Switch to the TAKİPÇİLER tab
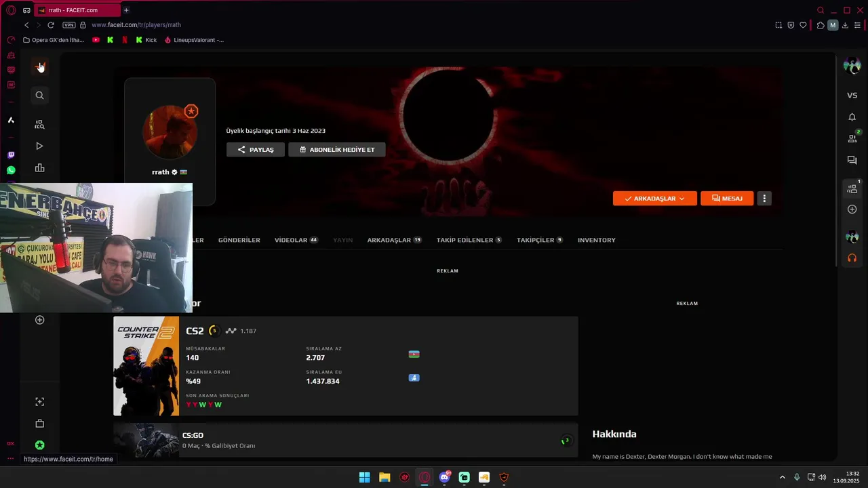The height and width of the screenshot is (488, 868). pyautogui.click(x=540, y=240)
